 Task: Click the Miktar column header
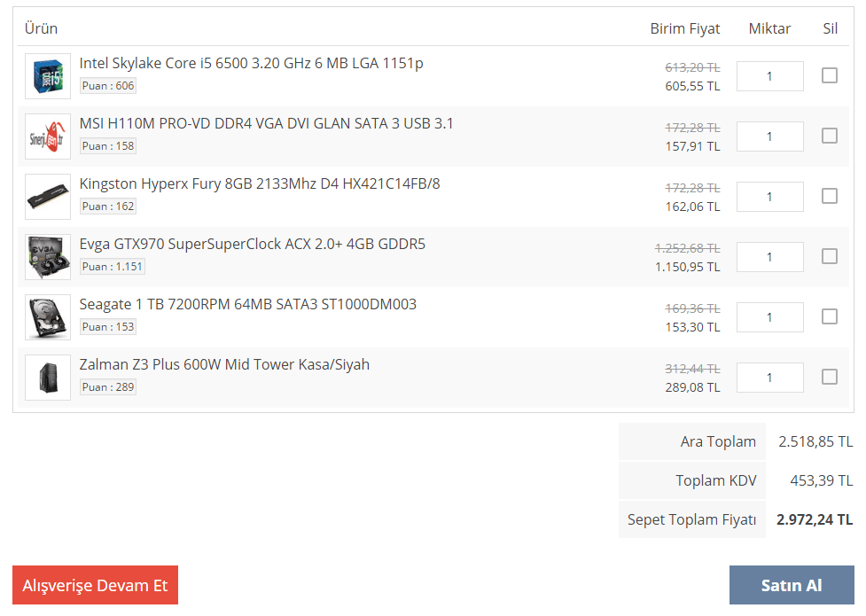click(x=769, y=28)
